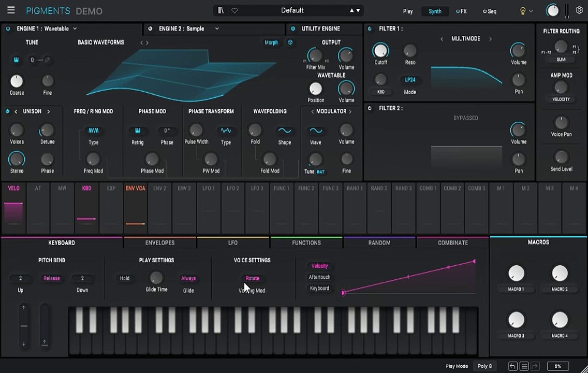Switch to next Multimode filter arrow
This screenshot has width=588, height=373.
[490, 39]
